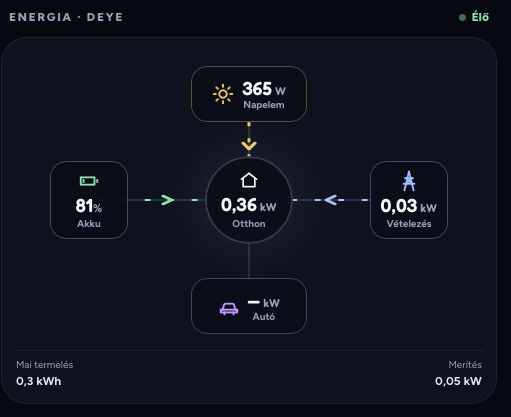Screen dimensions: 511x417
Task: Click the Mai termelés label
Action: pyautogui.click(x=45, y=365)
